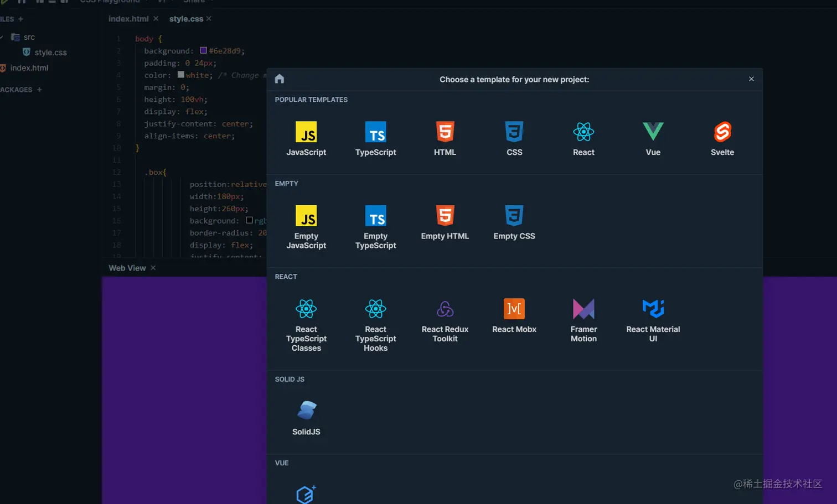The height and width of the screenshot is (504, 837).
Task: Click the home icon in template dialog
Action: [x=280, y=79]
